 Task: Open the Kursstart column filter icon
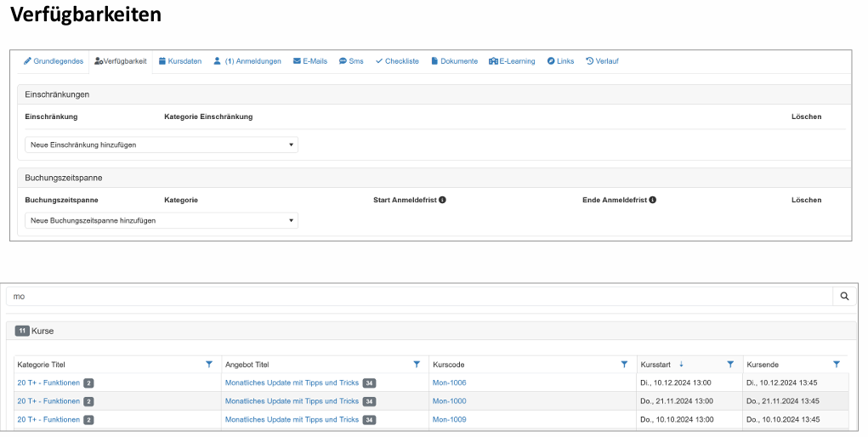pyautogui.click(x=730, y=364)
